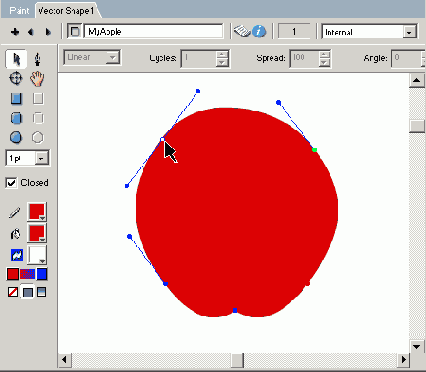Screen dimensions: 426x372
Task: Select the Filled Rectangle tool
Action: tap(16, 99)
